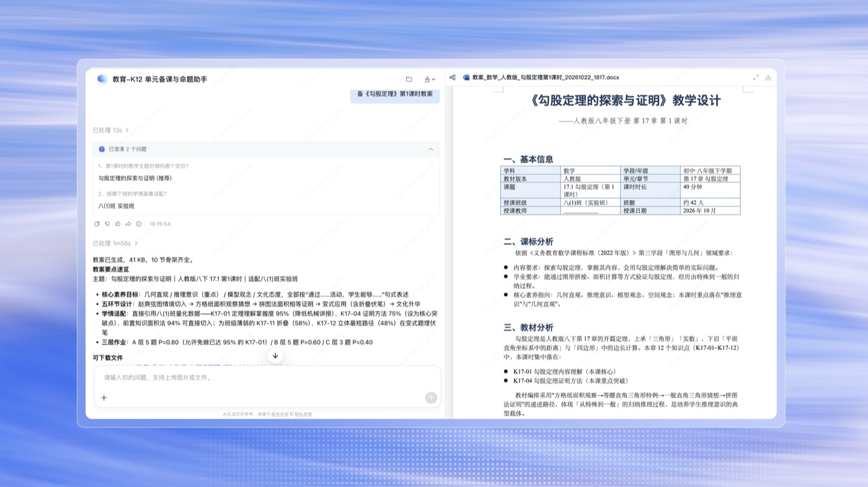Copy the clarification reply with the copy icon

(x=97, y=224)
